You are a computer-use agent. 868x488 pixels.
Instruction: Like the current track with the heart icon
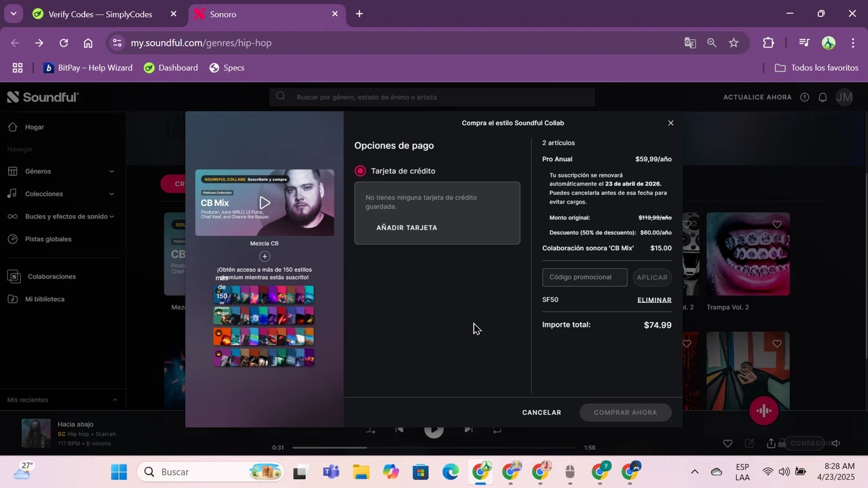(727, 443)
